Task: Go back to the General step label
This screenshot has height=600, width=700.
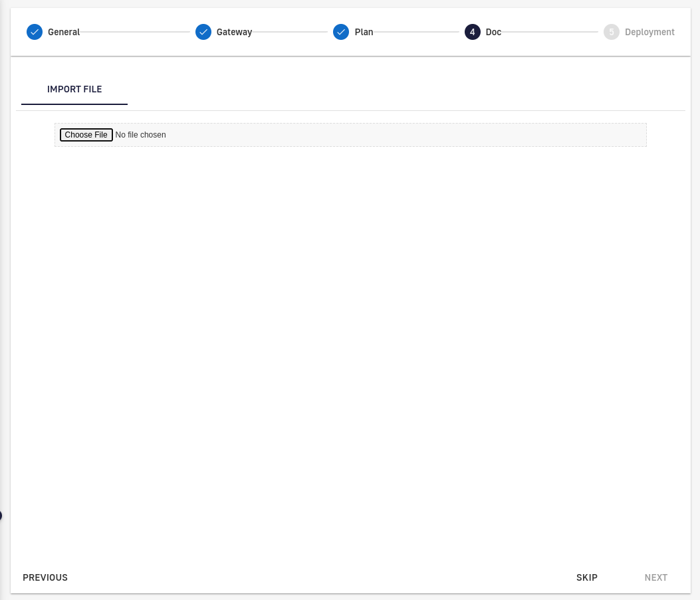Action: click(x=64, y=32)
